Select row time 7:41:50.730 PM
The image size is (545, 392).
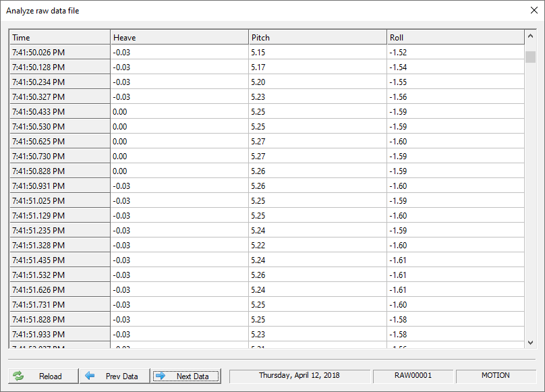[60, 156]
